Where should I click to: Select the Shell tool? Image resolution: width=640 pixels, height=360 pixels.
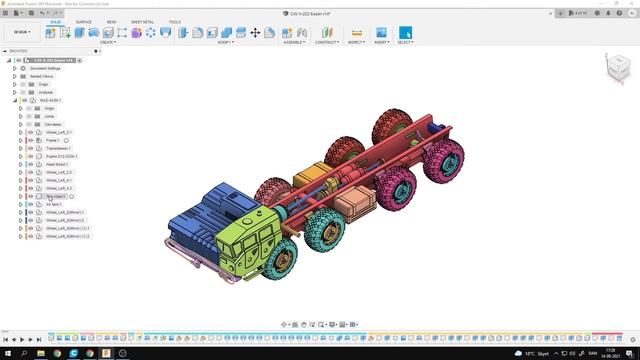tap(212, 33)
